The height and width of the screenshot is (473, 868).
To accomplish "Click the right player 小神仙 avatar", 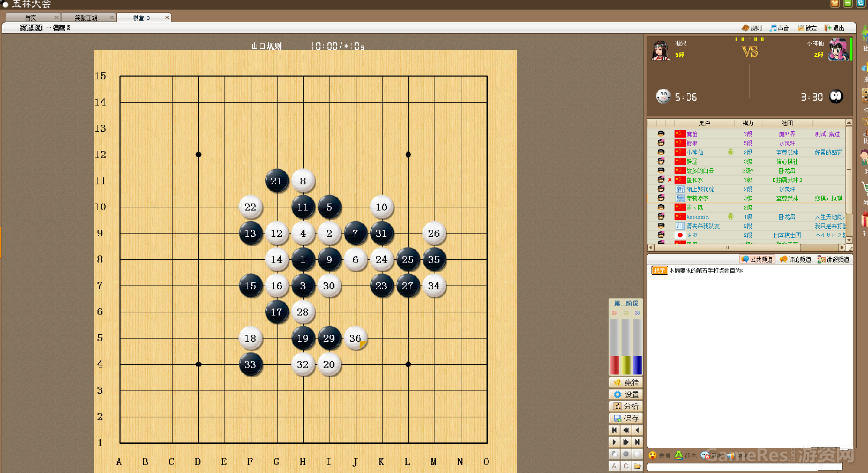I will 838,50.
